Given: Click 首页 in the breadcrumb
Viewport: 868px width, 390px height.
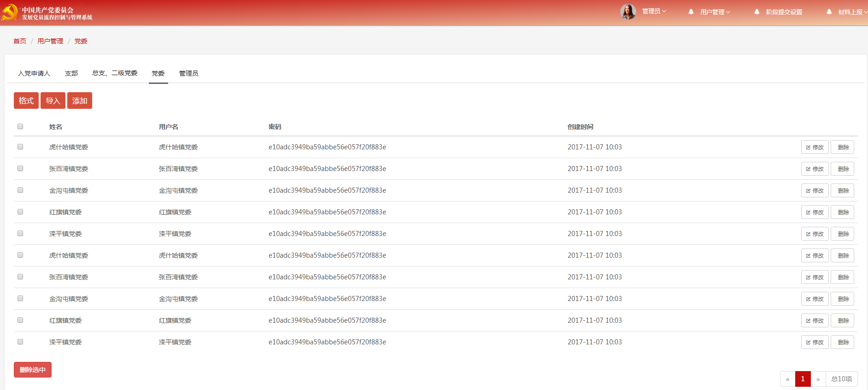Looking at the screenshot, I should tap(20, 41).
